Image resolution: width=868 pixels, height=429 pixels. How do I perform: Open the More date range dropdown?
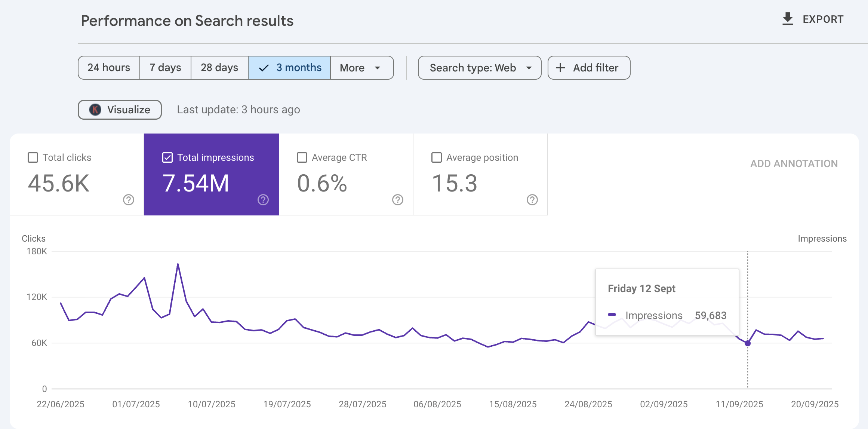pyautogui.click(x=362, y=68)
